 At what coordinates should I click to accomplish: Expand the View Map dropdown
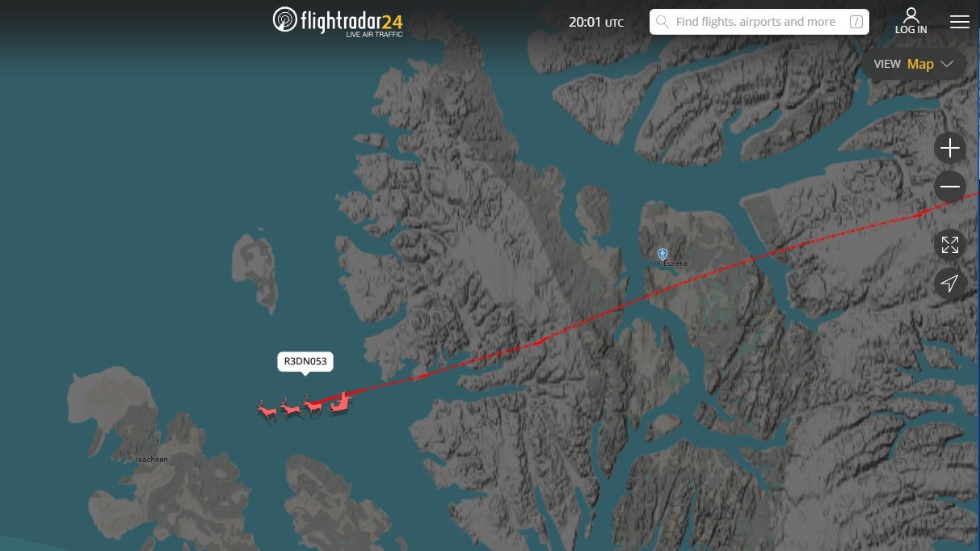coord(914,64)
